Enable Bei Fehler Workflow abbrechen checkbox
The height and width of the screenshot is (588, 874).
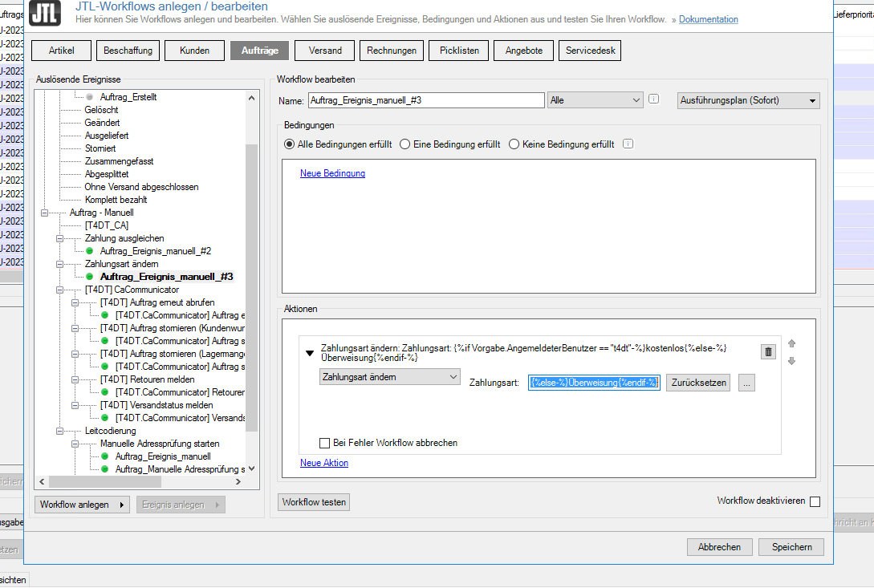click(x=324, y=443)
